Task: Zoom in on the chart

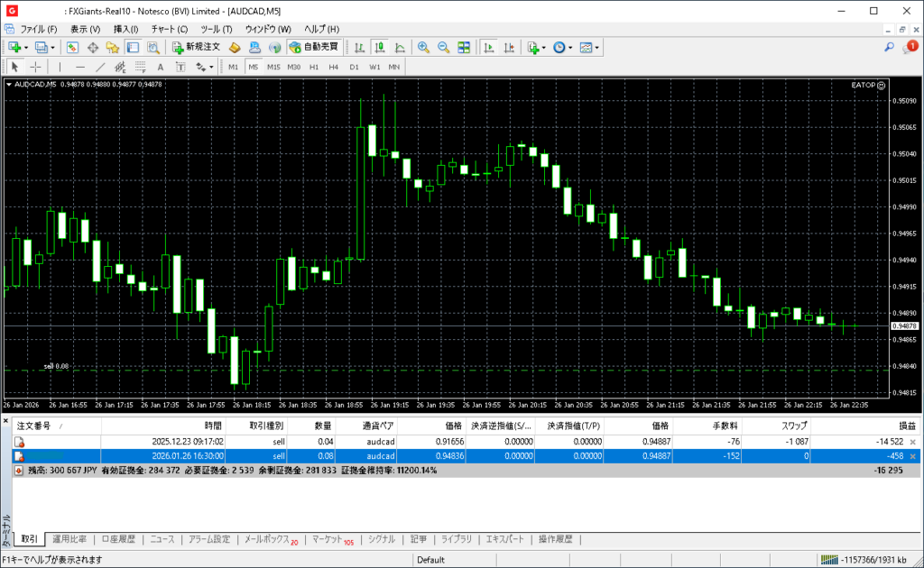Action: pyautogui.click(x=422, y=47)
